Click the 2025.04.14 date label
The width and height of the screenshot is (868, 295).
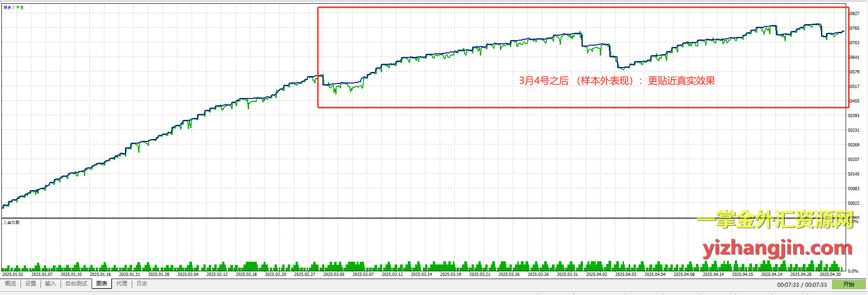tap(713, 274)
